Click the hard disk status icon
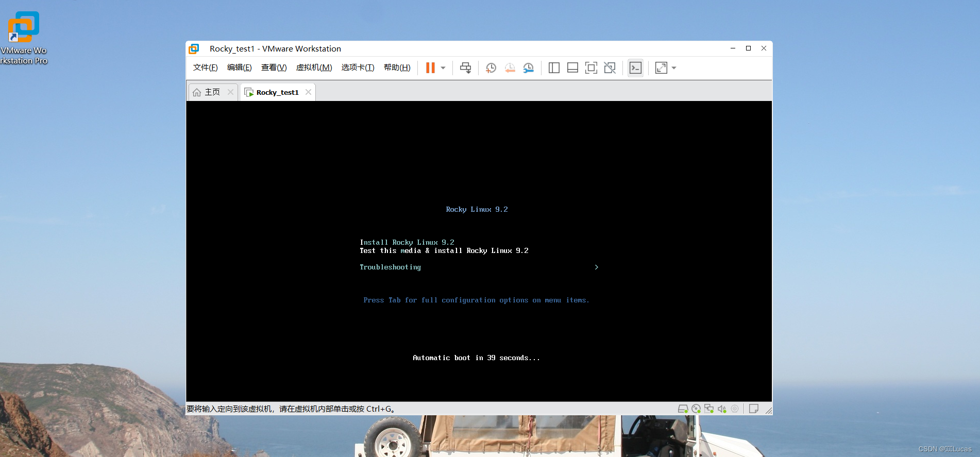The image size is (980, 457). 683,409
